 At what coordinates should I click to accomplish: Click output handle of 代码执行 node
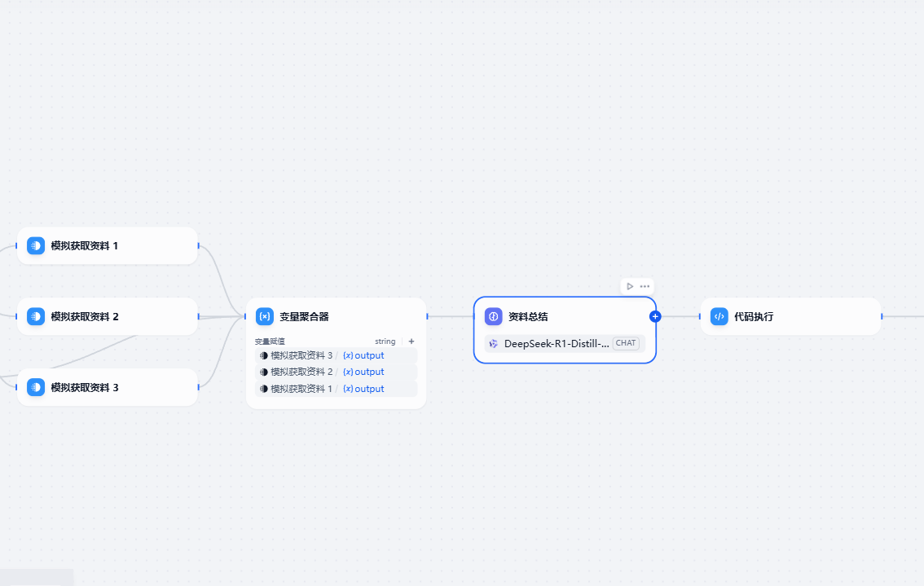[x=882, y=316]
